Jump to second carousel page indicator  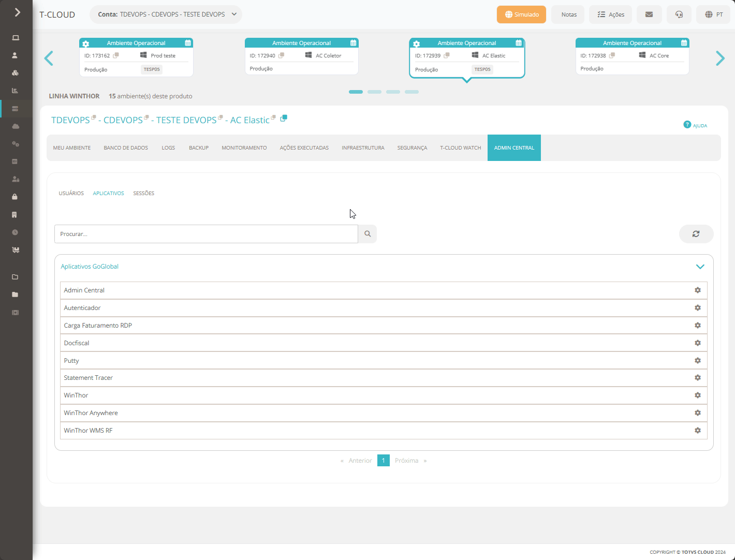(x=374, y=92)
